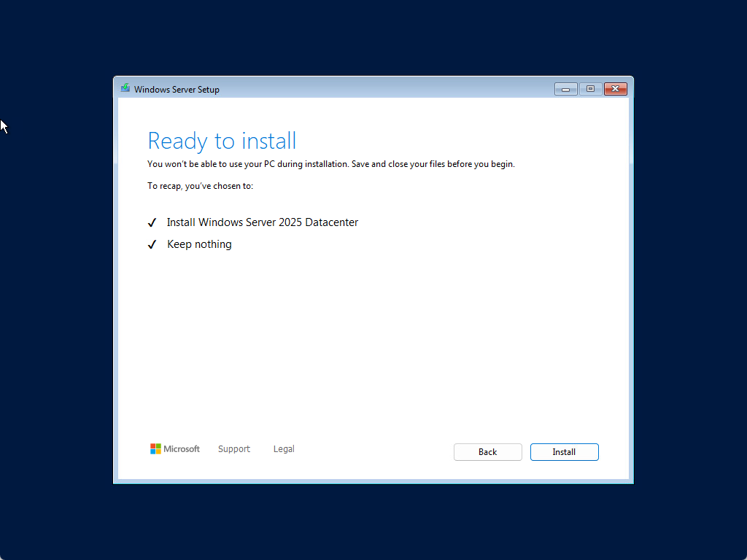This screenshot has height=560, width=747.
Task: Select the 'Keep nothing' text
Action: [199, 244]
